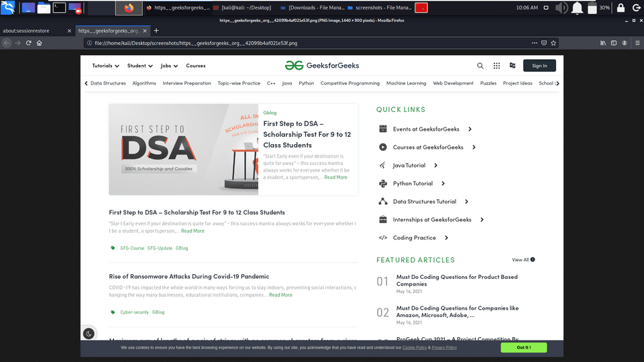The image size is (644, 362).
Task: Open the Firefox library icon
Action: [603, 43]
